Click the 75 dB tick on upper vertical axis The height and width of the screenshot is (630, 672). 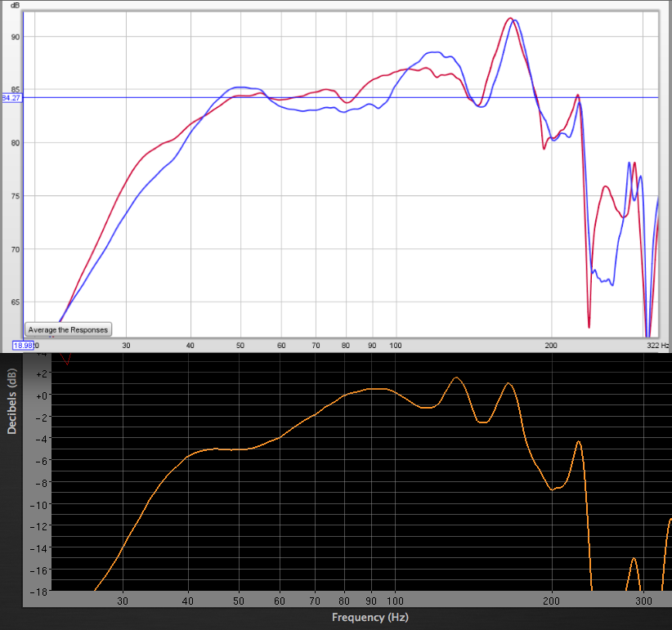coord(16,196)
